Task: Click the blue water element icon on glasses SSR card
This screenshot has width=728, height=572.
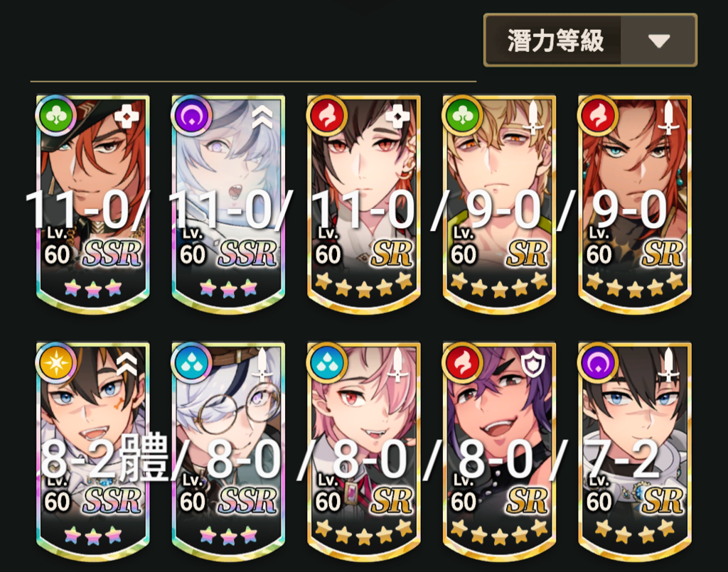Action: [192, 363]
